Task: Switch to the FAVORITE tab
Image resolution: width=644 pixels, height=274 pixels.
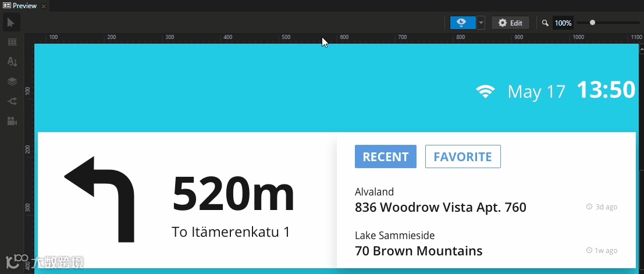Action: click(463, 156)
